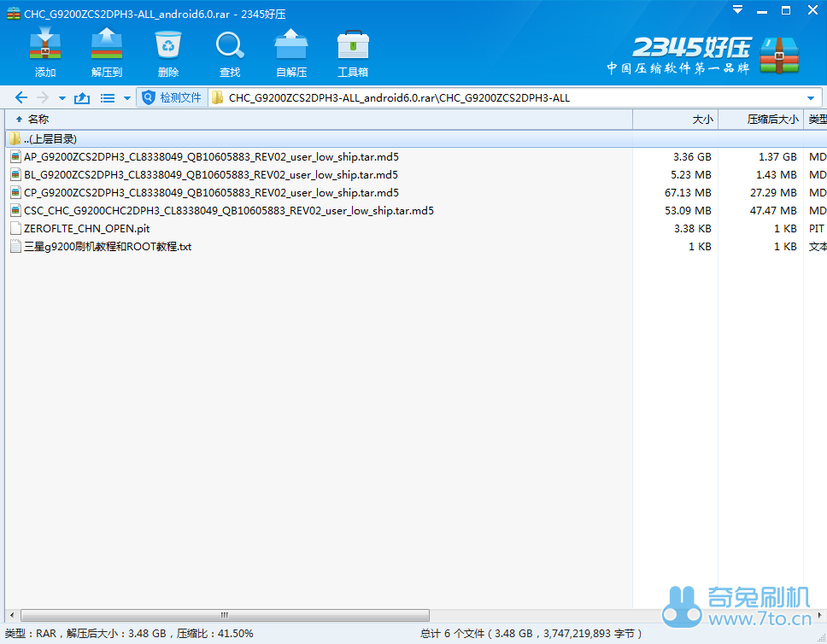This screenshot has width=827, height=644.
Task: Click the status bar compression ratio text 41.50%
Action: click(x=235, y=634)
